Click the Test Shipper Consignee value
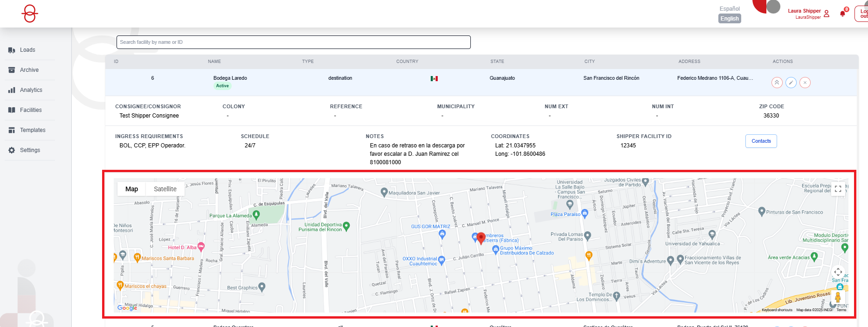 149,116
